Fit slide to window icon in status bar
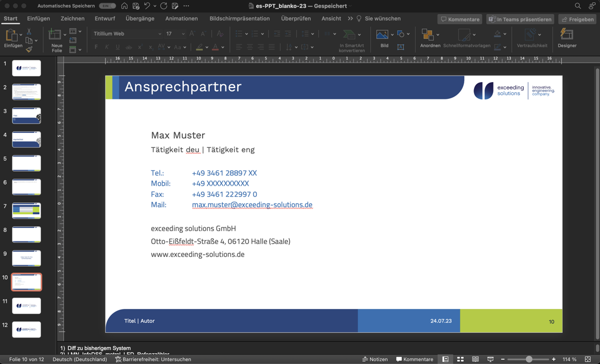Image resolution: width=600 pixels, height=364 pixels. pyautogui.click(x=588, y=359)
